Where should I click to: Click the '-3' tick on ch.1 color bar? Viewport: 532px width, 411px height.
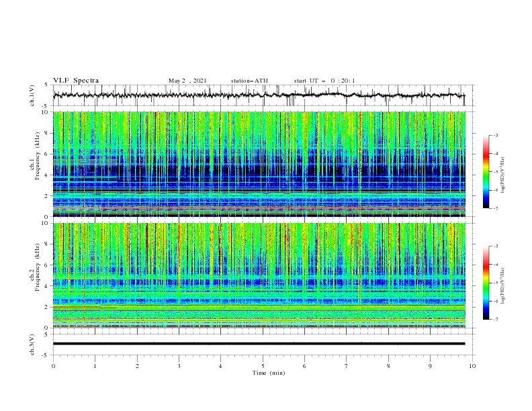coord(495,135)
